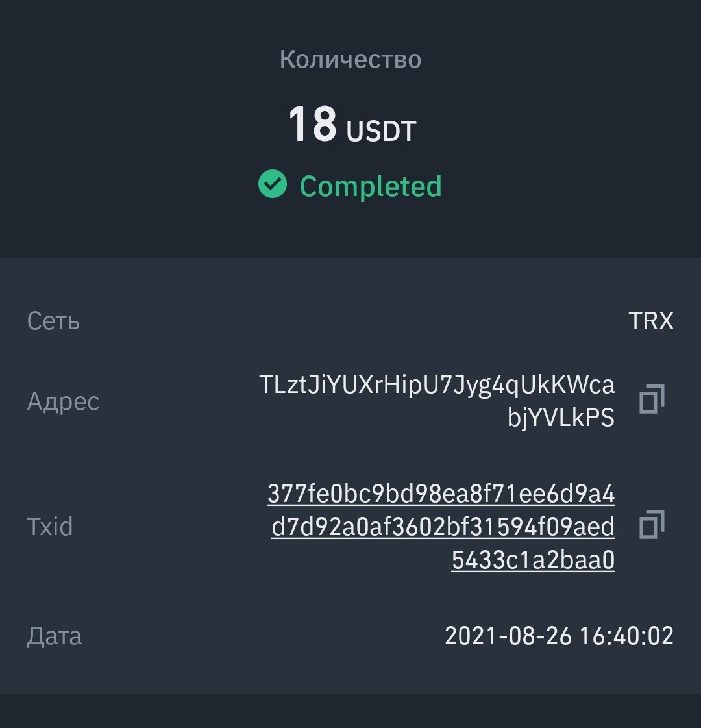Select the date 2021-08-26
The width and height of the screenshot is (701, 728).
click(x=508, y=636)
